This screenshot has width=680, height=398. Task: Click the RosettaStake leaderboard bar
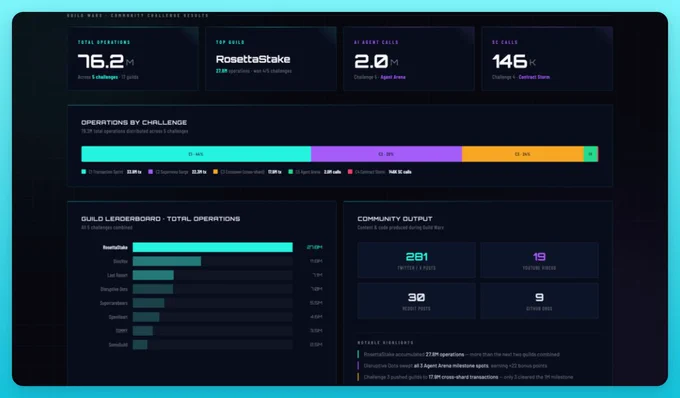point(212,247)
